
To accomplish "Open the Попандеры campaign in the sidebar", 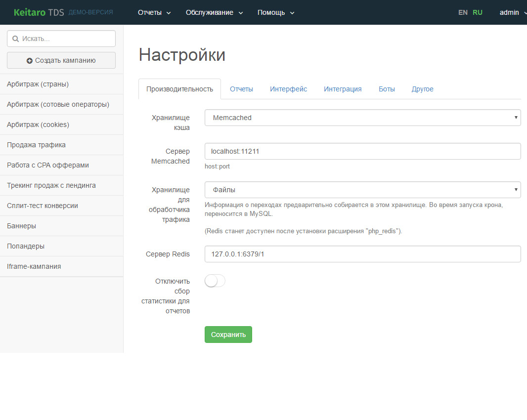I will point(26,246).
